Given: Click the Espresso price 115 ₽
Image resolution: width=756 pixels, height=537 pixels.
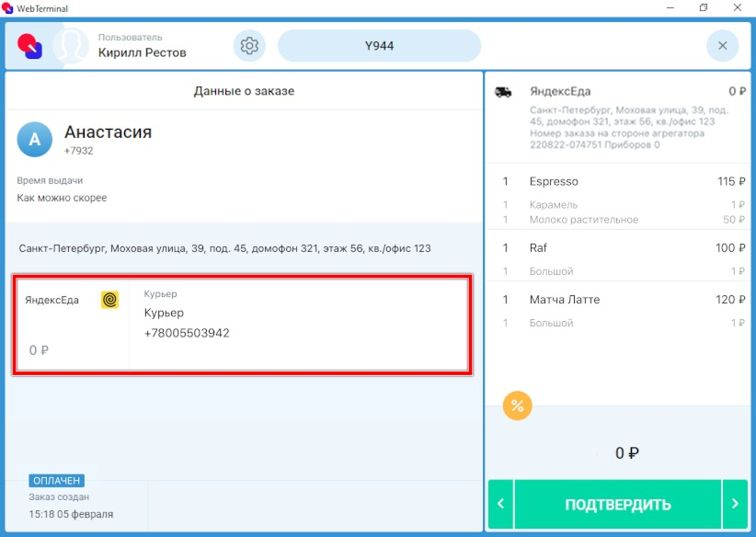Looking at the screenshot, I should 731,182.
